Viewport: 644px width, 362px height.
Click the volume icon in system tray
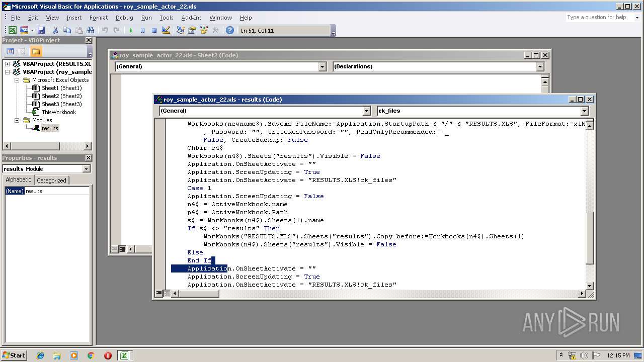click(584, 355)
